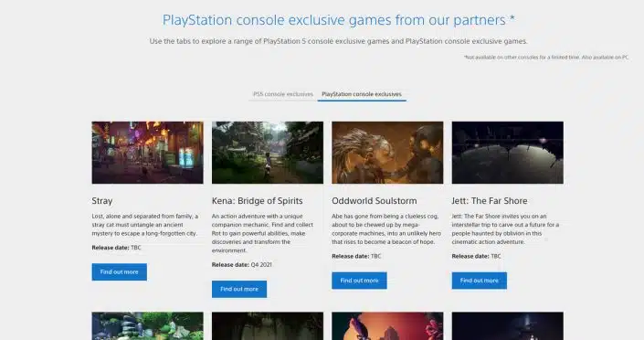The width and height of the screenshot is (644, 340).
Task: Select the Jett: The Far Shore title
Action: click(x=490, y=201)
